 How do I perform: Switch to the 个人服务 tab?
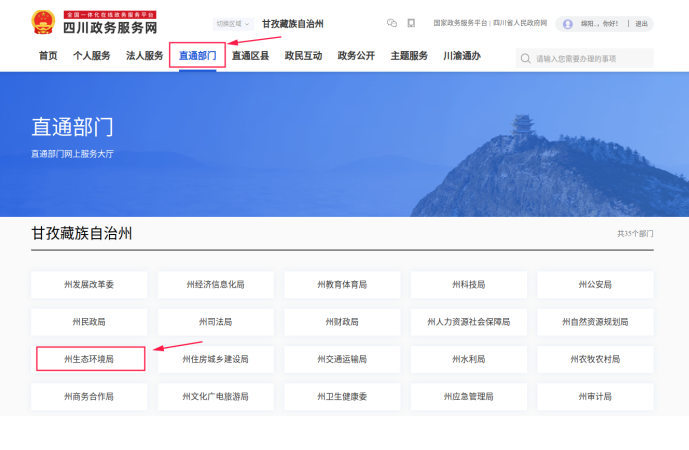[92, 56]
